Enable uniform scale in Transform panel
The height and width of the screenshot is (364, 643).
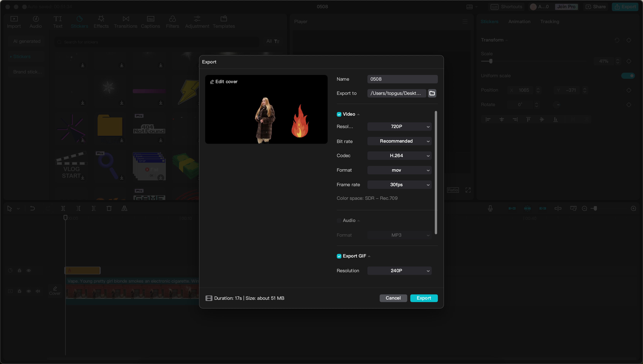coord(627,76)
